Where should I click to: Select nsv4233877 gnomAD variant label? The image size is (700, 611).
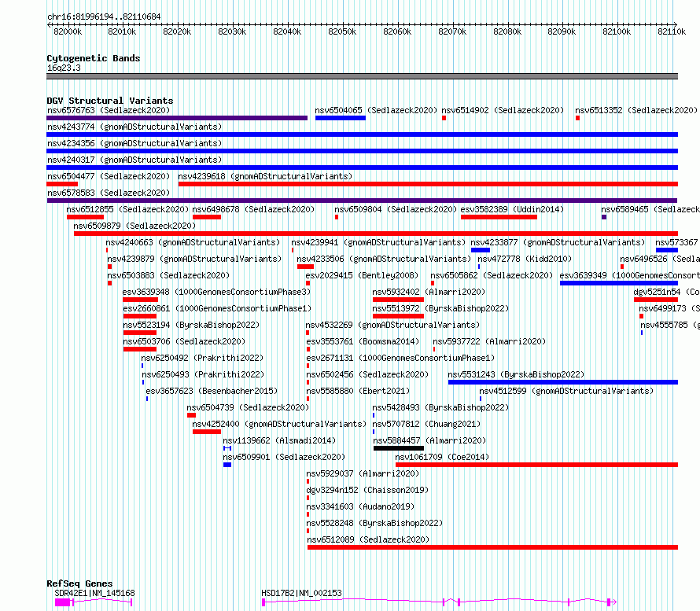click(x=558, y=242)
